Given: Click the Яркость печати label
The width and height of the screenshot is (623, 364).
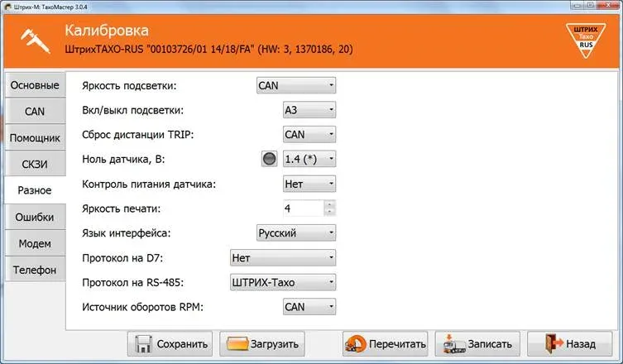Looking at the screenshot, I should [121, 208].
